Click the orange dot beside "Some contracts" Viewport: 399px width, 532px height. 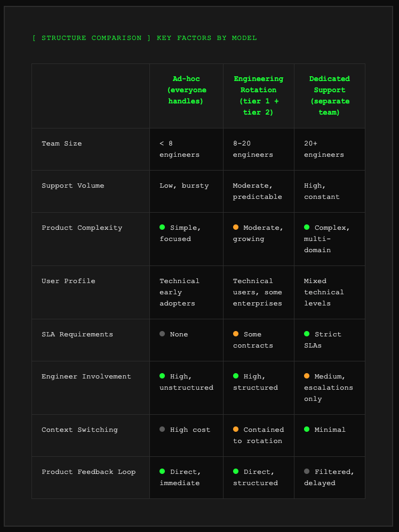point(236,334)
